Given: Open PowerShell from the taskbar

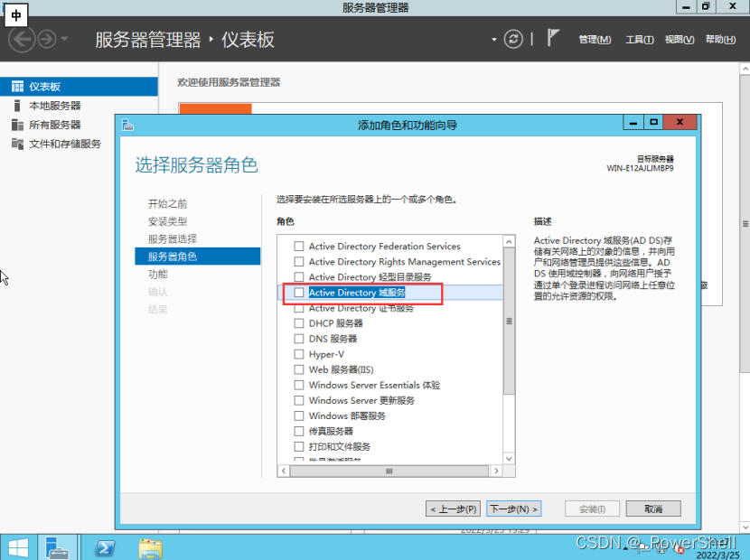Looking at the screenshot, I should pos(105,547).
